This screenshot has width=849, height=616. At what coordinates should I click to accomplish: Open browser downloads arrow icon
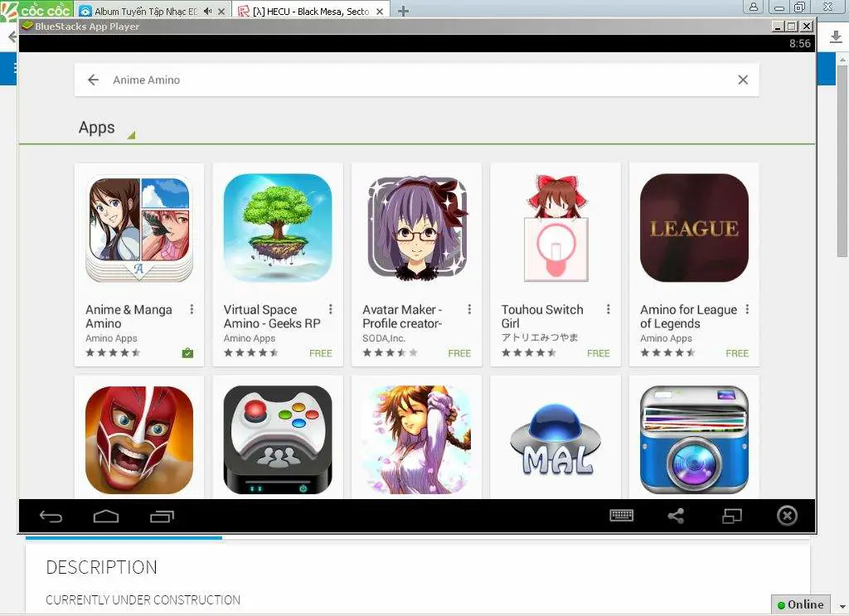pyautogui.click(x=836, y=36)
